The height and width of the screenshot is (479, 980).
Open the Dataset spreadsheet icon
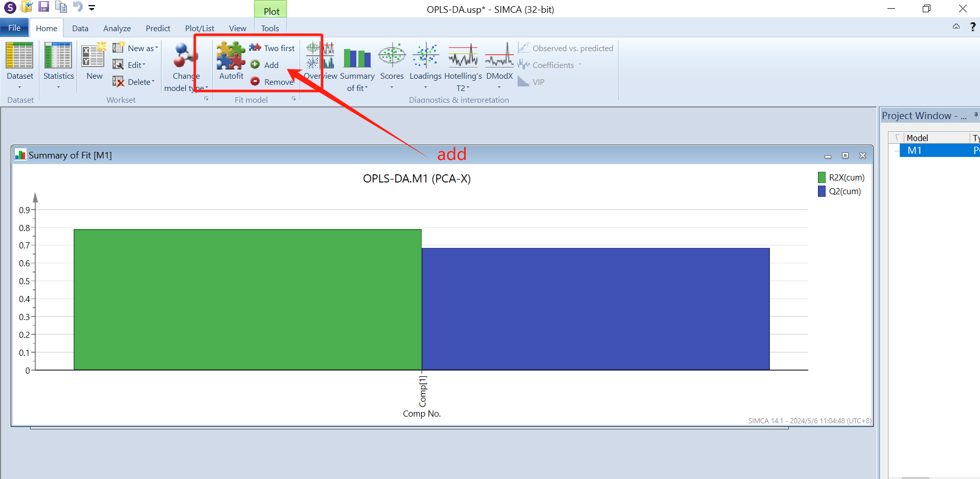pyautogui.click(x=19, y=56)
